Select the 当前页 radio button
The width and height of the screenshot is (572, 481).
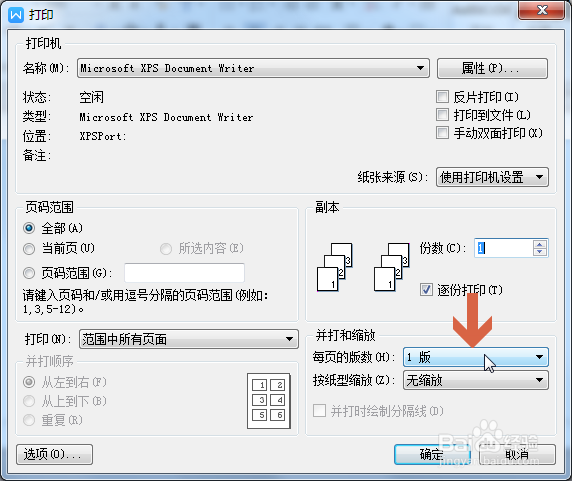click(29, 249)
